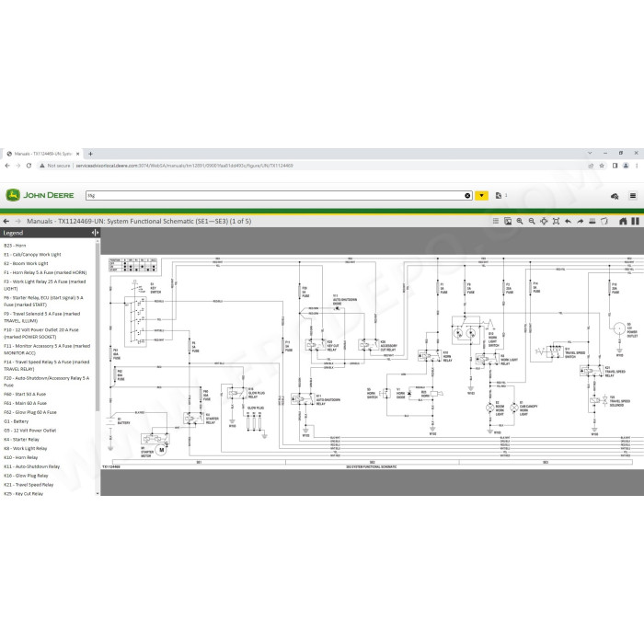Click into the search input field
This screenshot has width=644, height=644.
(x=274, y=195)
